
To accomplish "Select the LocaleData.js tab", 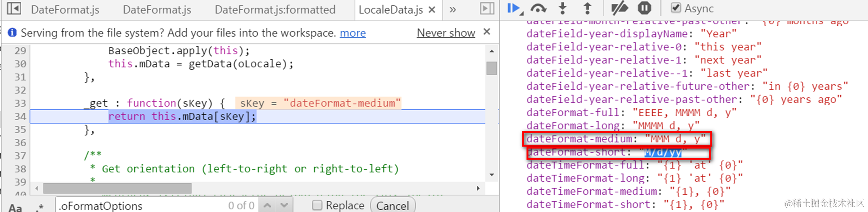I will (391, 10).
